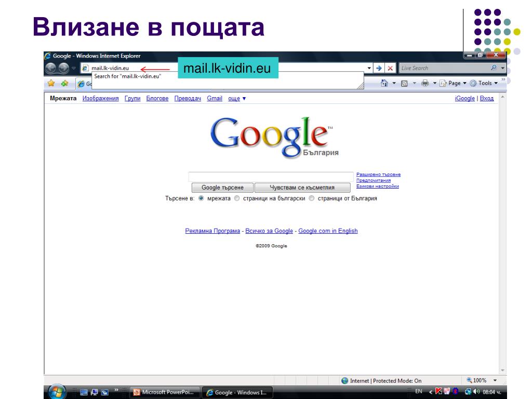Switch to the Google browser tab

pos(84,84)
